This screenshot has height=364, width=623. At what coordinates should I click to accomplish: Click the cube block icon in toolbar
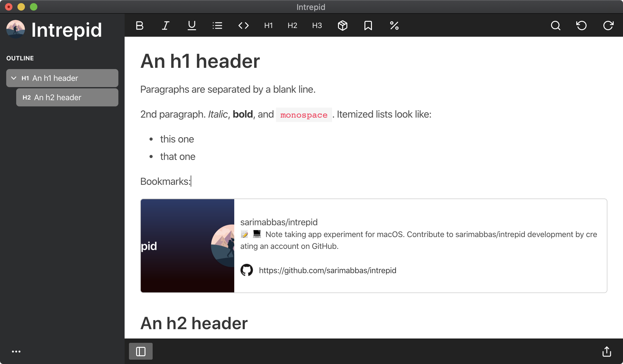[343, 26]
